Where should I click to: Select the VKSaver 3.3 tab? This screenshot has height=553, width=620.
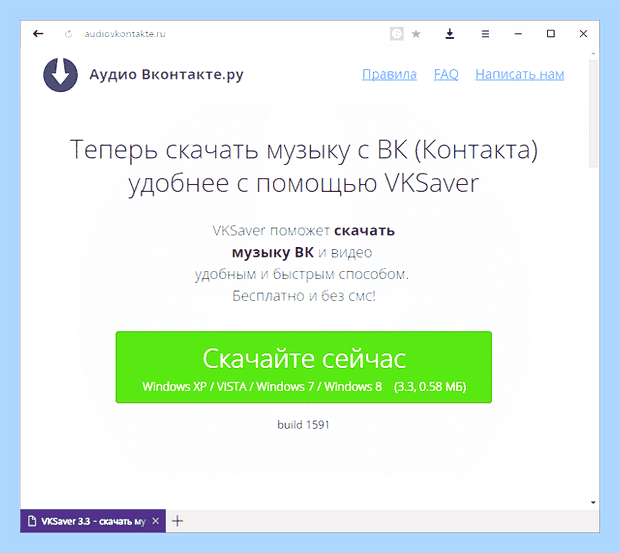[93, 521]
